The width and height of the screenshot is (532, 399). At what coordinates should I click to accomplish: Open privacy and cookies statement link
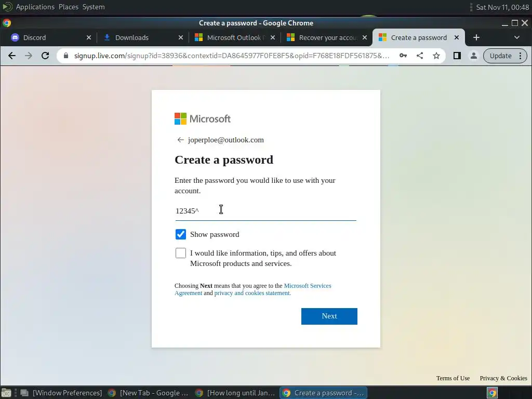click(x=252, y=293)
